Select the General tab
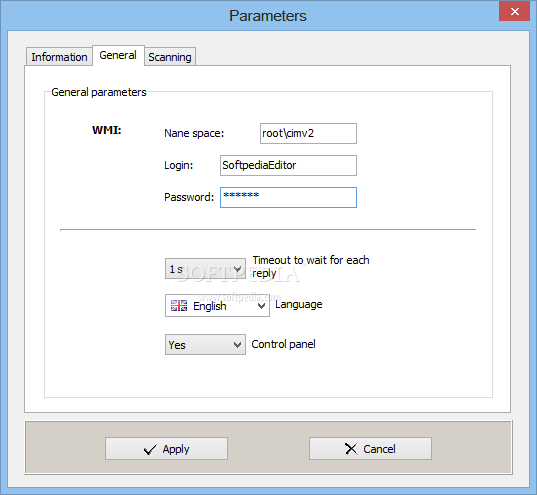 [x=118, y=55]
